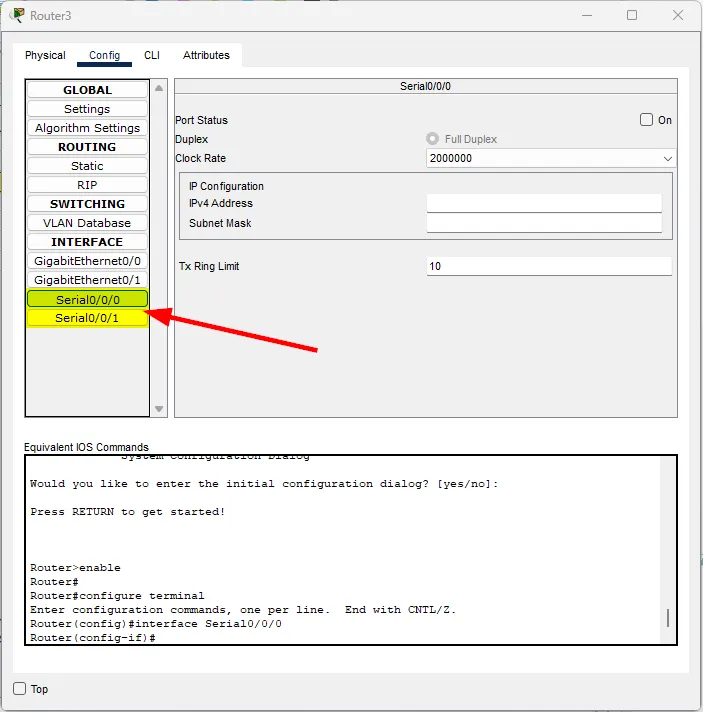Select GigabitEthernet0/0 interface
Viewport: 703px width, 712px height.
(87, 261)
